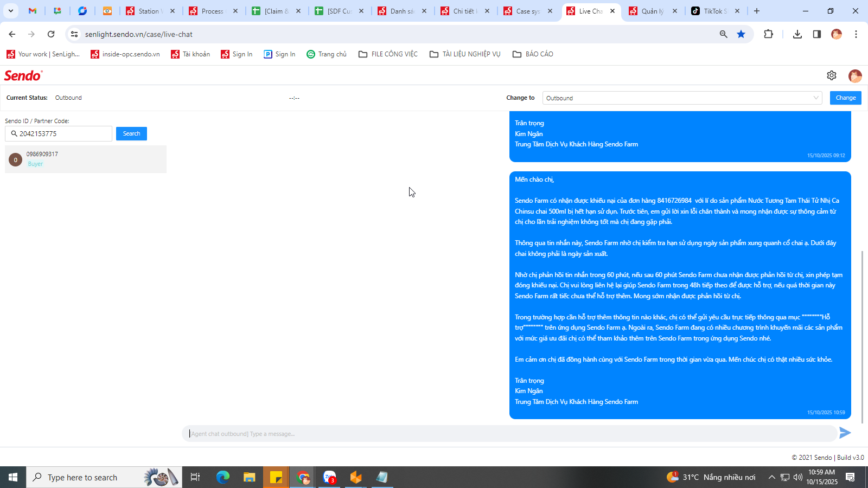Expand the Change to Outbound dropdown
Viewport: 868px width, 488px height.
[682, 98]
